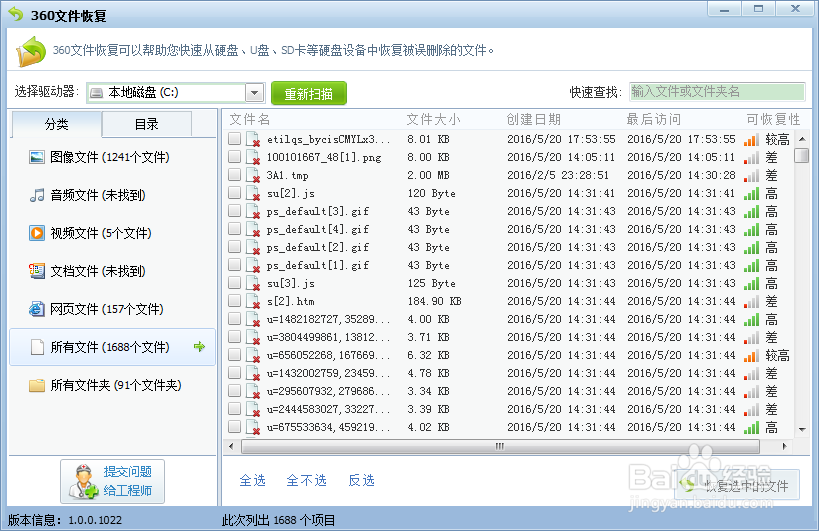Click the 恢复选中的文件 recover button

[x=737, y=486]
